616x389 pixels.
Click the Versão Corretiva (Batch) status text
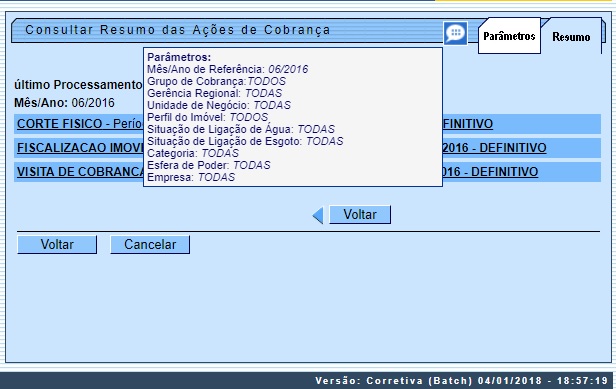point(462,381)
